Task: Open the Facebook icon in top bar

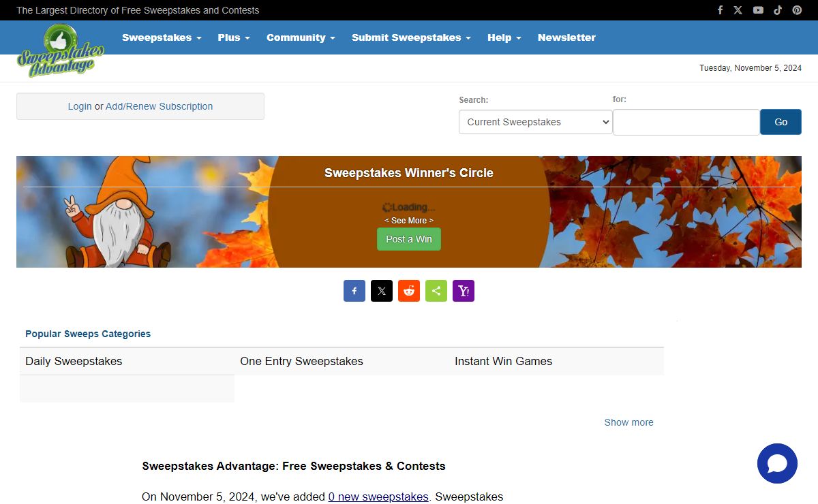Action: click(720, 10)
